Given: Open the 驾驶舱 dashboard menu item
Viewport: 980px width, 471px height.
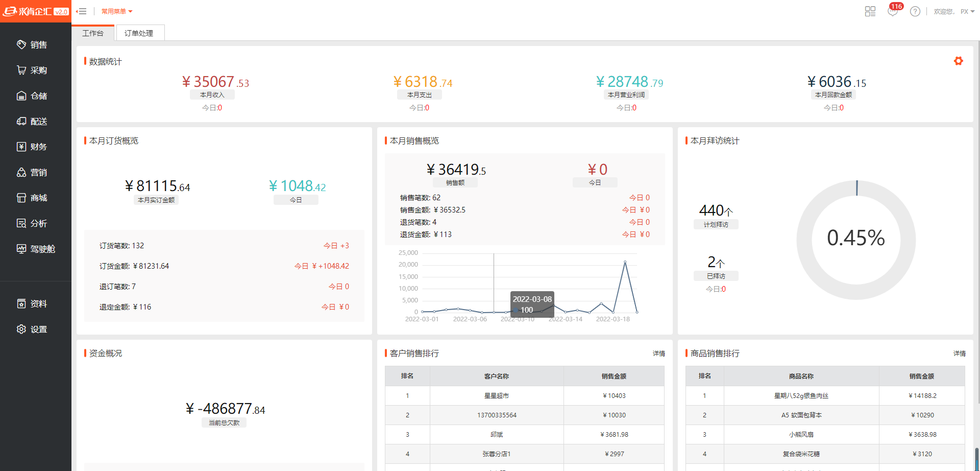Looking at the screenshot, I should (x=36, y=249).
